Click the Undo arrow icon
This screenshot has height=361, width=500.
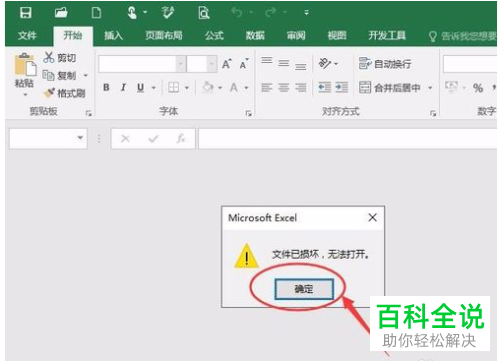237,13
